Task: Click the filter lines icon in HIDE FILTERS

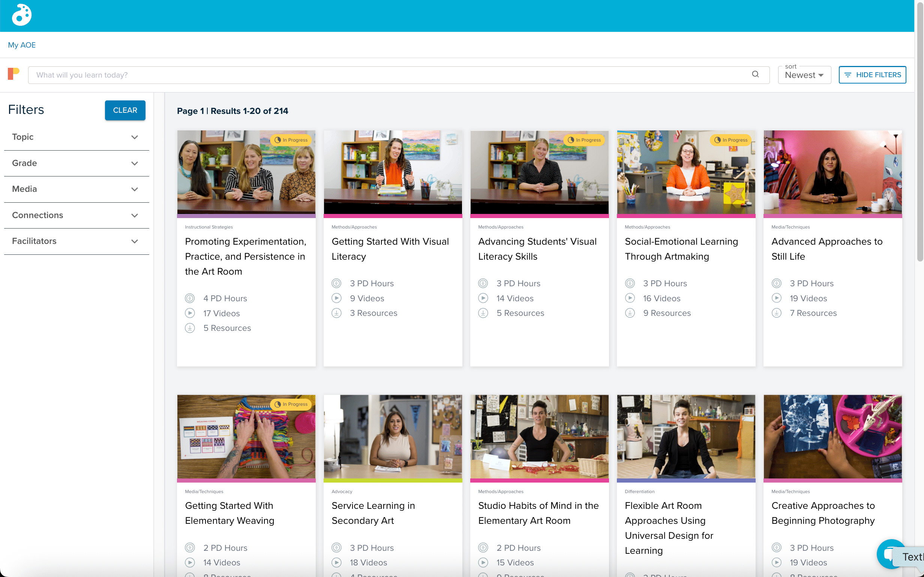Action: (847, 75)
